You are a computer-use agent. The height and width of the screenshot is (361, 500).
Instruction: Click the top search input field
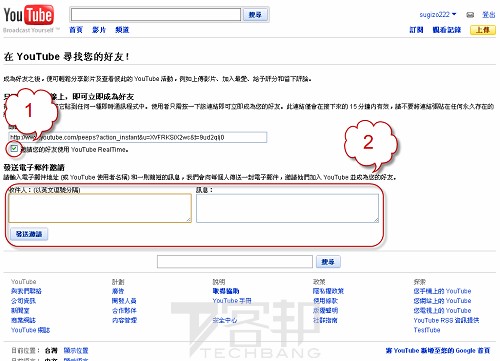(156, 15)
